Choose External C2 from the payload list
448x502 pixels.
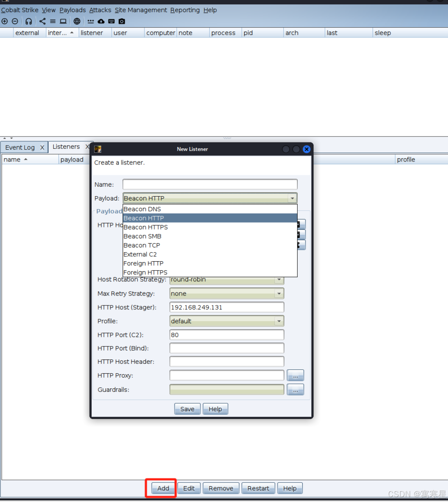point(210,255)
